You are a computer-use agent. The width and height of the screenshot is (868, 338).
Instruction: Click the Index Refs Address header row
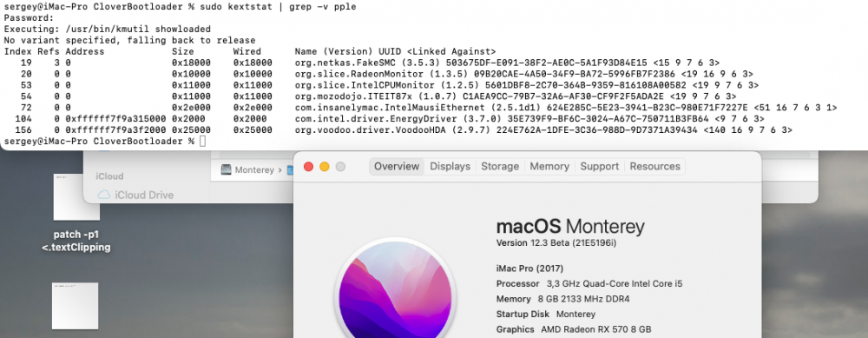coord(250,51)
